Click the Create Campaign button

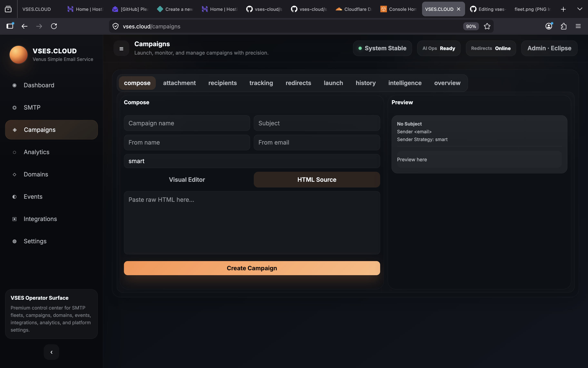pos(252,268)
